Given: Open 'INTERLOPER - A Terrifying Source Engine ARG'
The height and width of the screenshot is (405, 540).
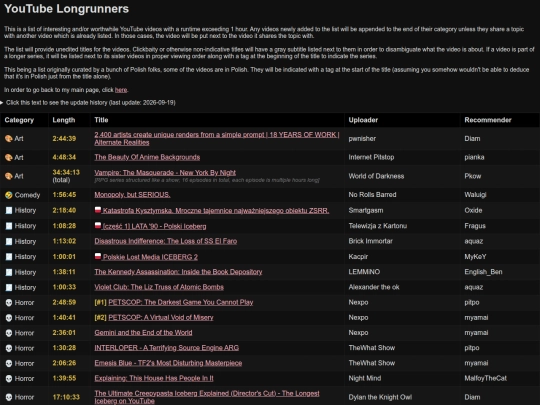Looking at the screenshot, I should [166, 347].
